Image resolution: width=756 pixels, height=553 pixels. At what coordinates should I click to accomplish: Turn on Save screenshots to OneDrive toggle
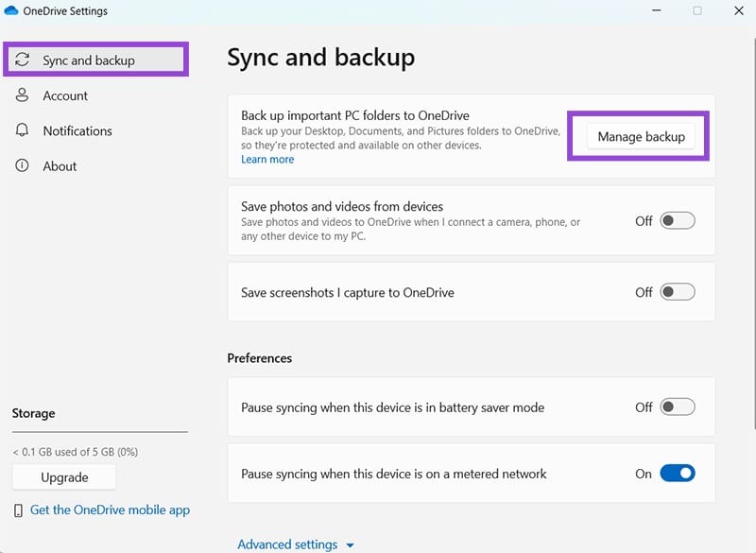point(677,292)
